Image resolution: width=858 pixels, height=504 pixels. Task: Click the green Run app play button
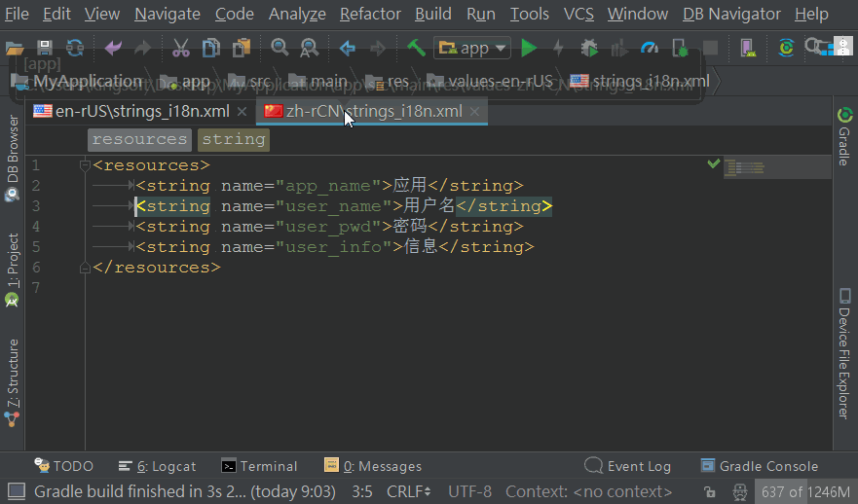[x=529, y=48]
